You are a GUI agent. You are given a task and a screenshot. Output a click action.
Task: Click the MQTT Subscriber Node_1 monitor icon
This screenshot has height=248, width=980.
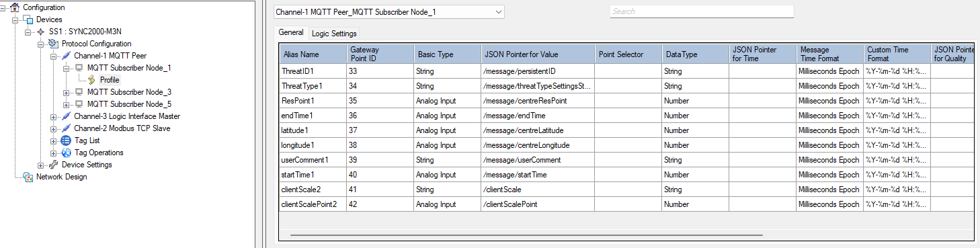79,68
